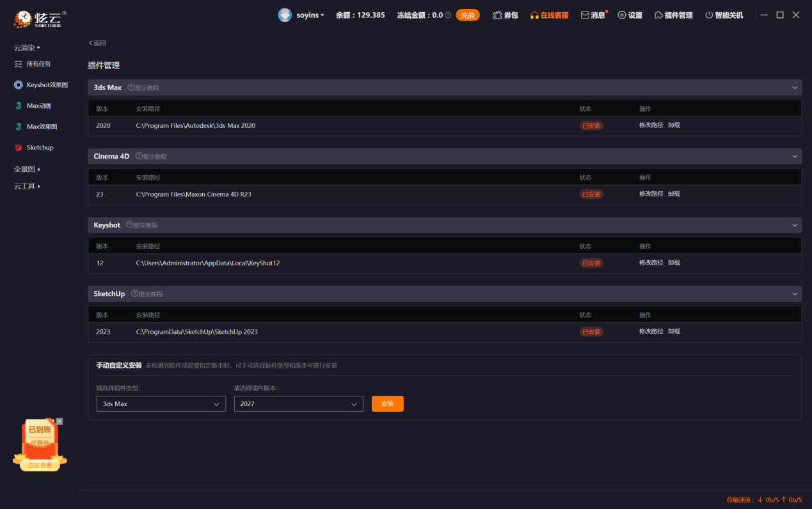The width and height of the screenshot is (812, 509).
Task: Click 已安装 status of Cinema 4D 23
Action: click(x=591, y=194)
